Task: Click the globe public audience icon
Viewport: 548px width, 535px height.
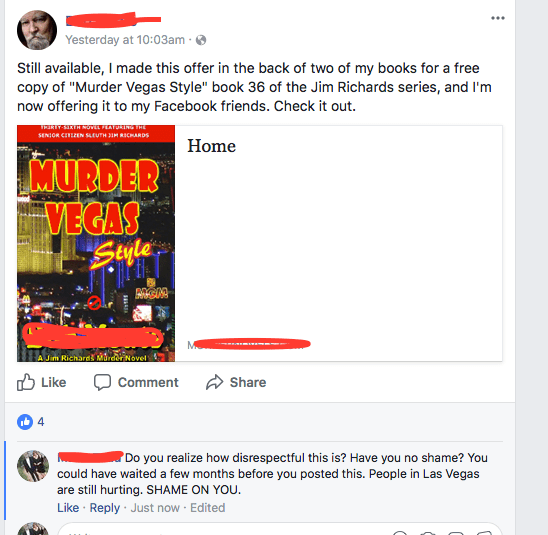Action: coord(201,40)
